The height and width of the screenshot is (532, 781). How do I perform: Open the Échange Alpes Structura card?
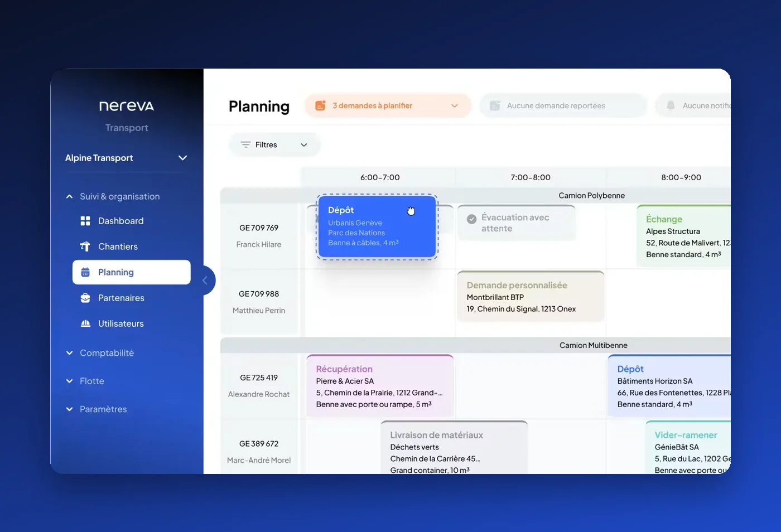(684, 236)
